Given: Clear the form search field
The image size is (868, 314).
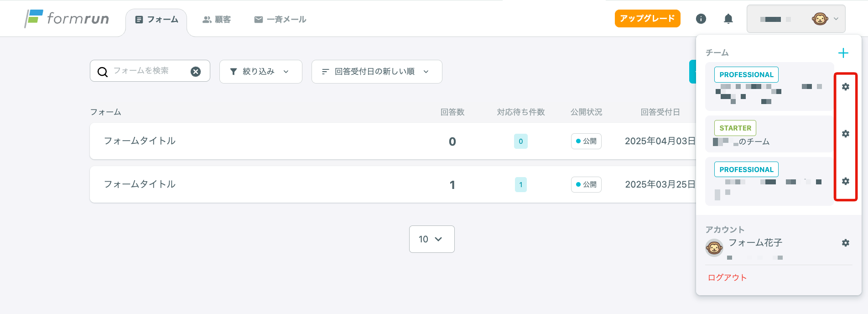Looking at the screenshot, I should click(x=196, y=71).
